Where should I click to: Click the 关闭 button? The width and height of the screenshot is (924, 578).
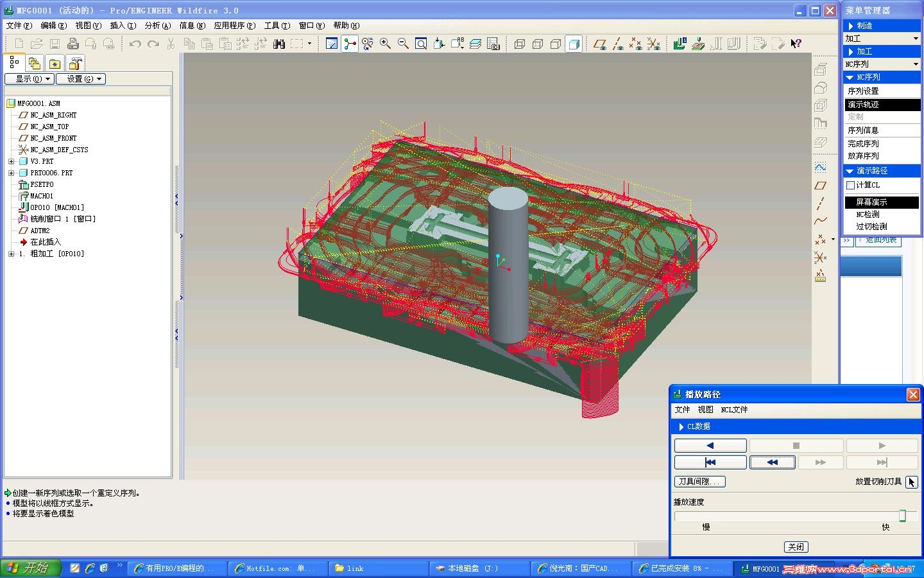[x=796, y=547]
